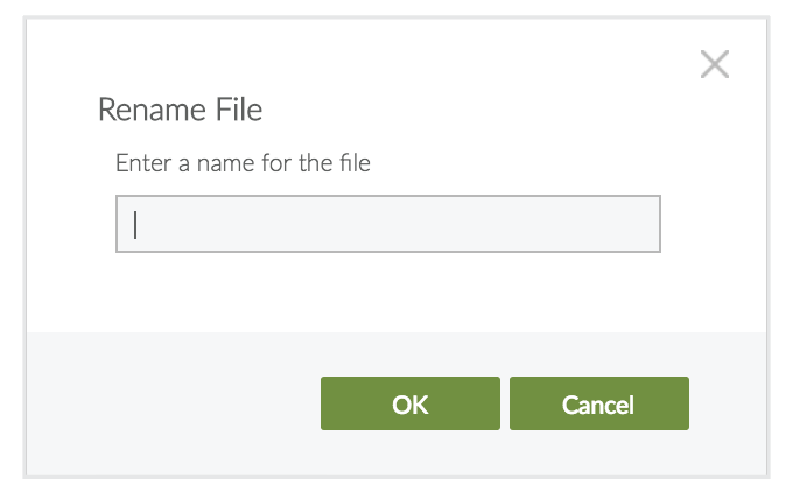
Task: Hit the X close icon
Action: (x=714, y=65)
